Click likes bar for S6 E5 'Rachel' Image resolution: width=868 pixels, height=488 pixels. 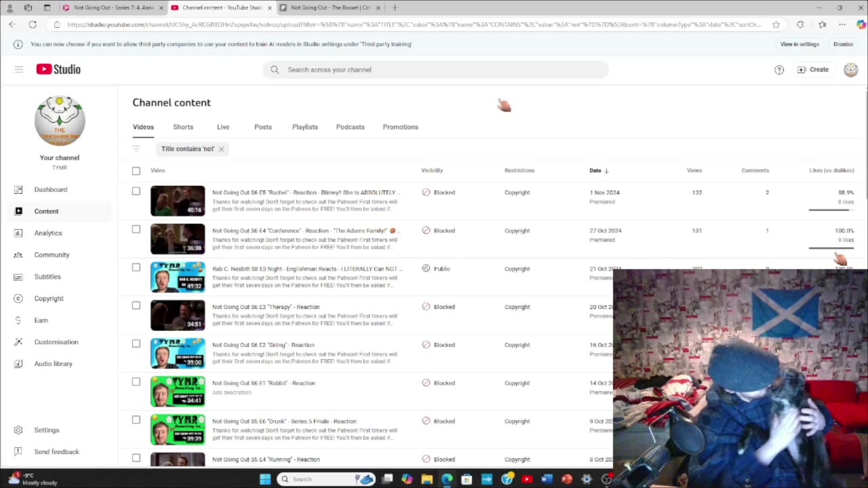pos(831,209)
